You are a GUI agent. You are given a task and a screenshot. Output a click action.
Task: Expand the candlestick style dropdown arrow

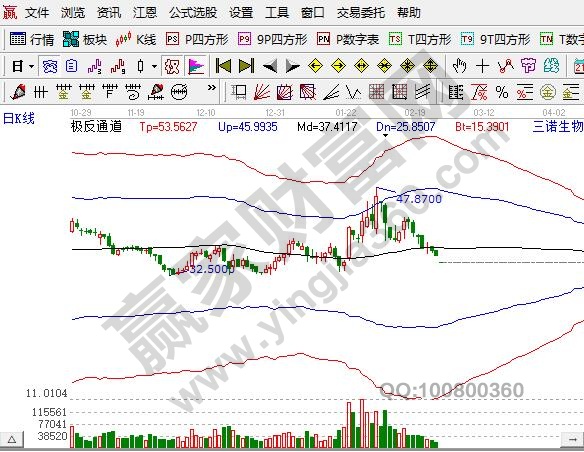[x=155, y=67]
